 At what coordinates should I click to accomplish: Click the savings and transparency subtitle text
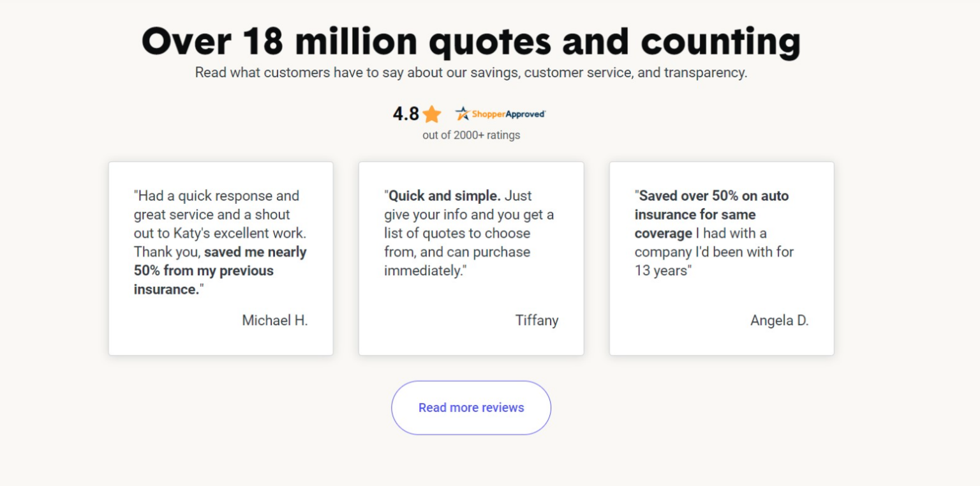[x=470, y=72]
